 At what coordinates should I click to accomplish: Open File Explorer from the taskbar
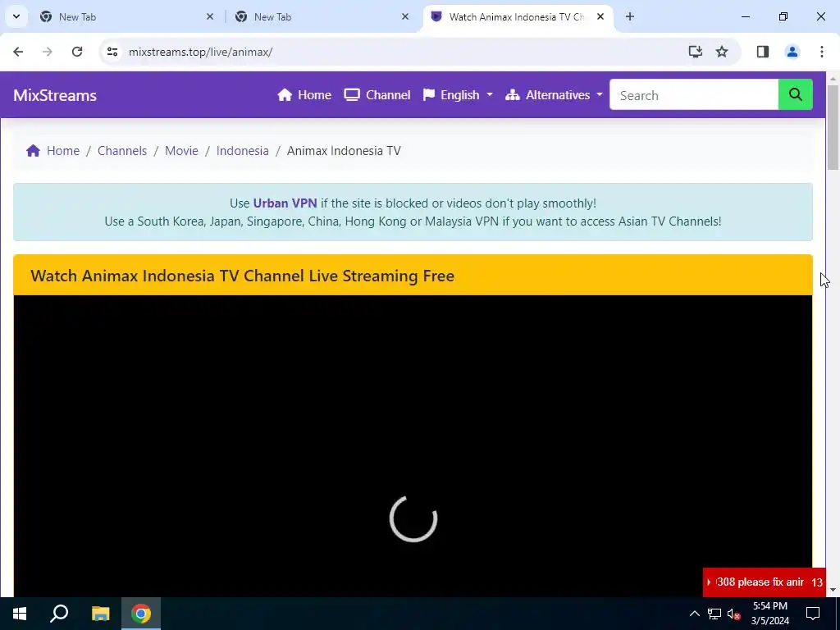tap(100, 614)
